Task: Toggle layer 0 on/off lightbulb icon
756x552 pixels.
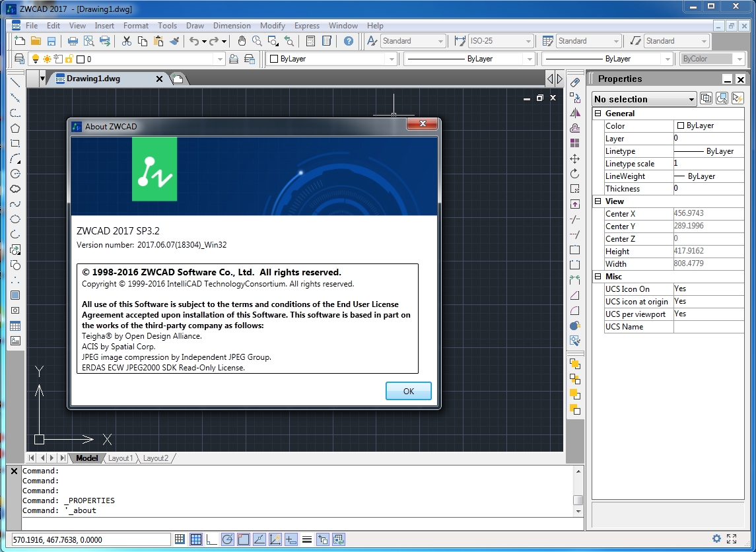Action: 35,59
